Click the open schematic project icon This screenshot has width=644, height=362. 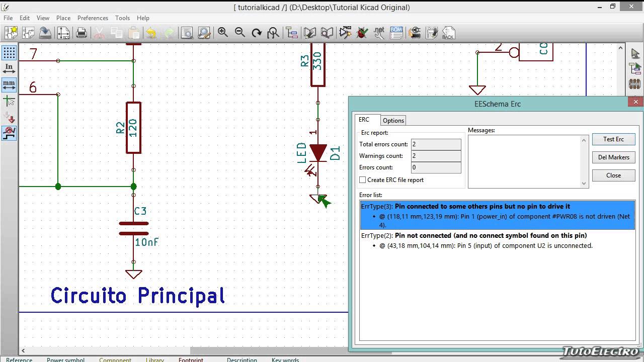(28, 33)
